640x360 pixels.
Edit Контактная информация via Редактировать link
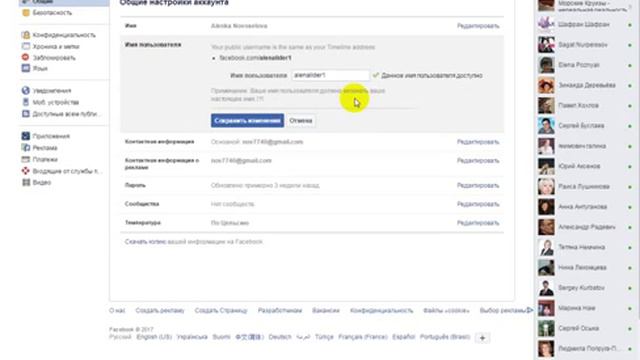pos(478,142)
